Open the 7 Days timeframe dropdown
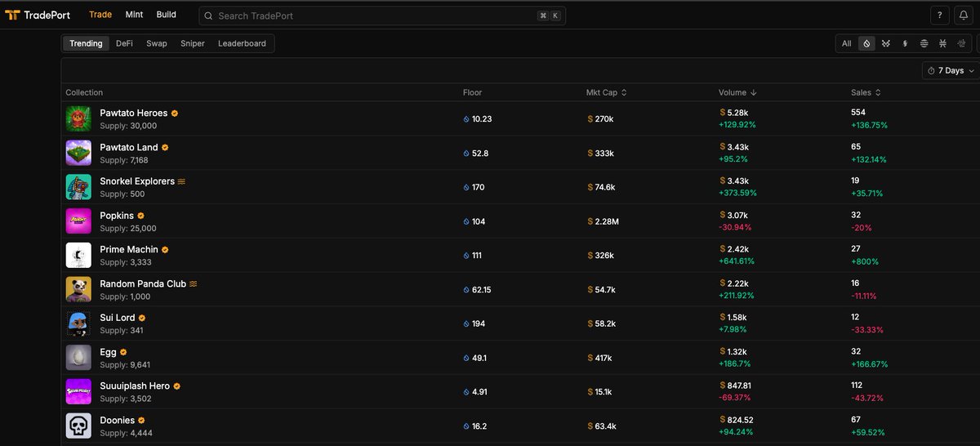 pyautogui.click(x=951, y=71)
